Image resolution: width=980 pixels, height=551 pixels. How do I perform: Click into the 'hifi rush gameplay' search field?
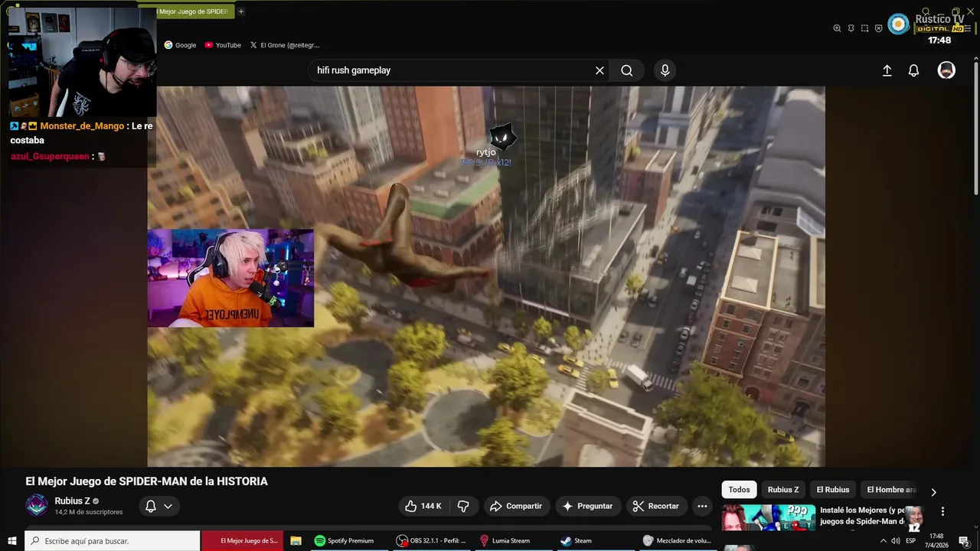(x=450, y=70)
